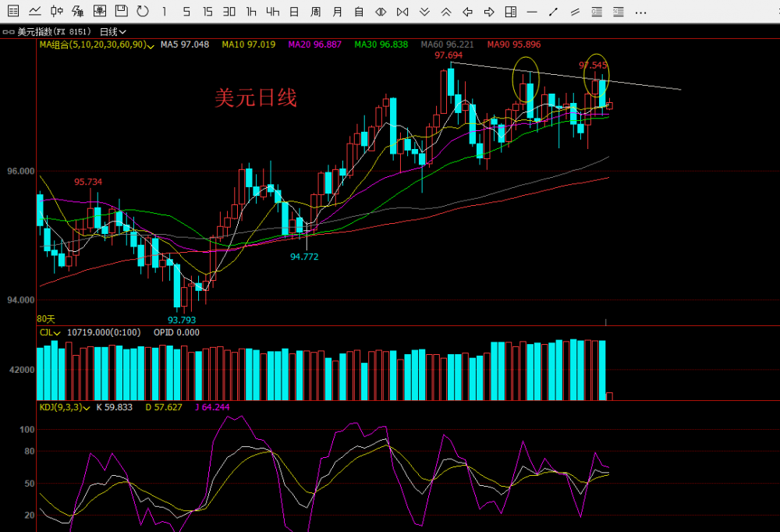Open the quote list icon in toolbar

[x=13, y=11]
